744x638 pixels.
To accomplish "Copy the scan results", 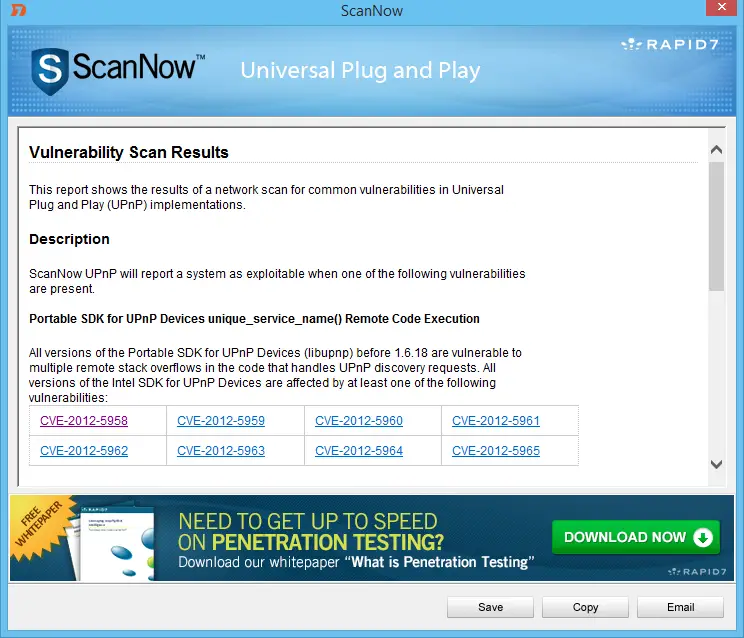I will pyautogui.click(x=585, y=607).
